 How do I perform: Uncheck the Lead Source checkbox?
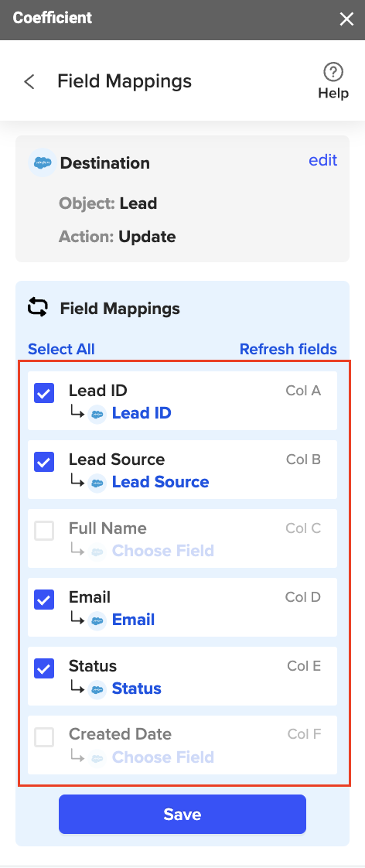pyautogui.click(x=44, y=462)
